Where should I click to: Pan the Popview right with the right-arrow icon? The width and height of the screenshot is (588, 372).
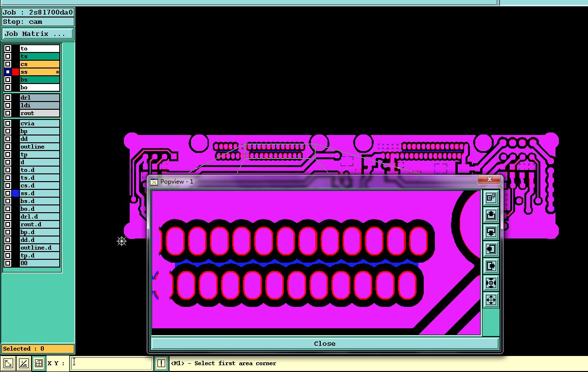[491, 266]
